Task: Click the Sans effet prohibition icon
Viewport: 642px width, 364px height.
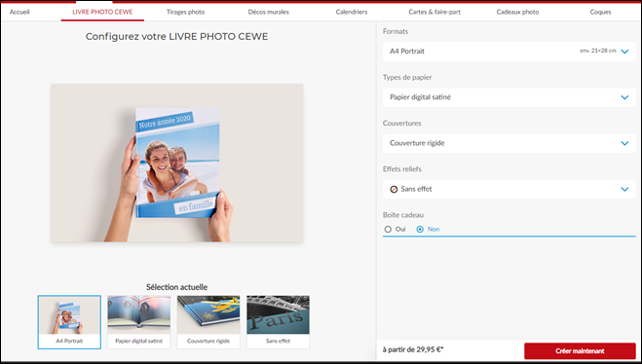Action: pos(394,189)
